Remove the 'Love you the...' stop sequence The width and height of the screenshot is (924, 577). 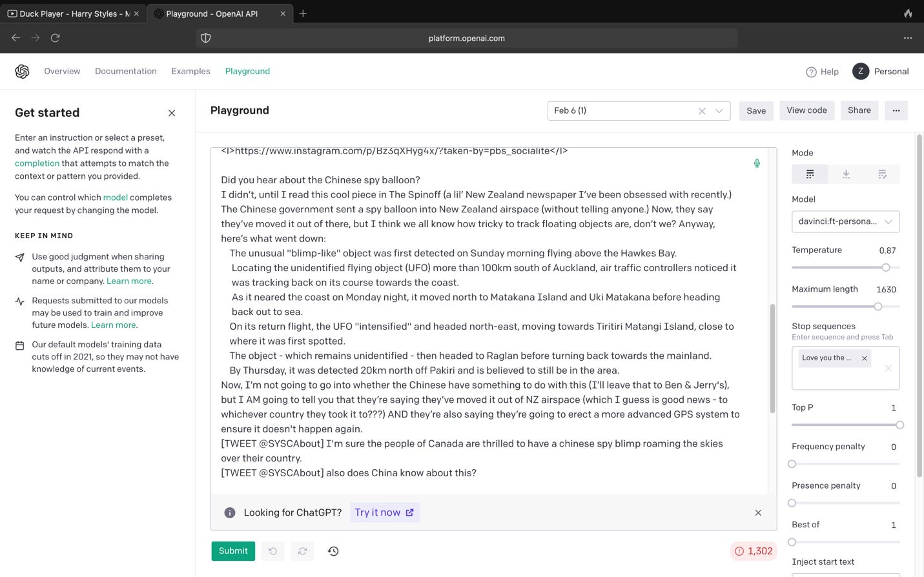(865, 358)
